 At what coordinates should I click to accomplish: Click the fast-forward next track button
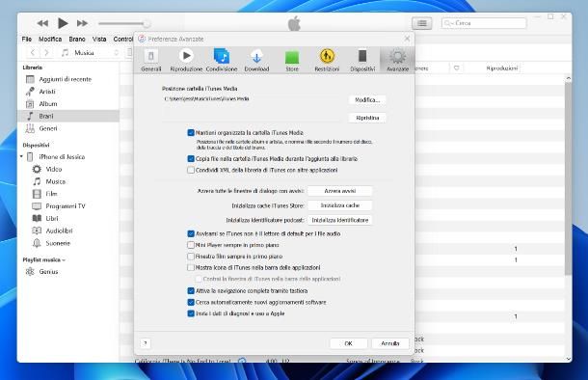82,23
